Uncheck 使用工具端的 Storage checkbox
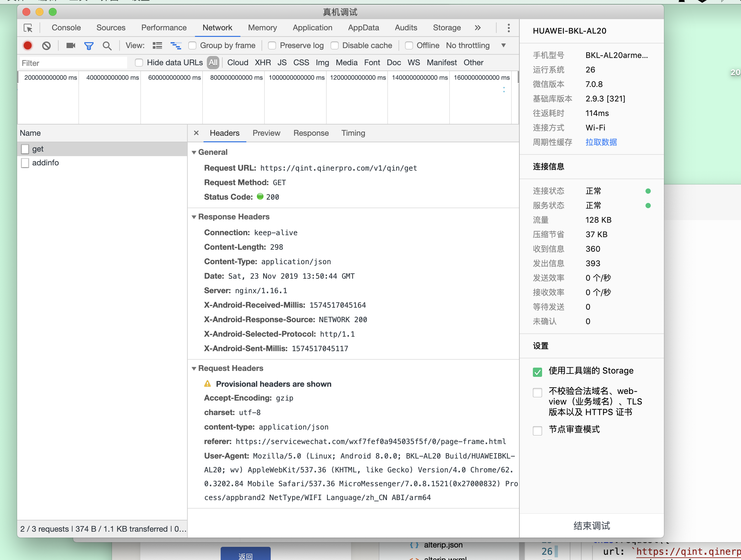 click(537, 372)
